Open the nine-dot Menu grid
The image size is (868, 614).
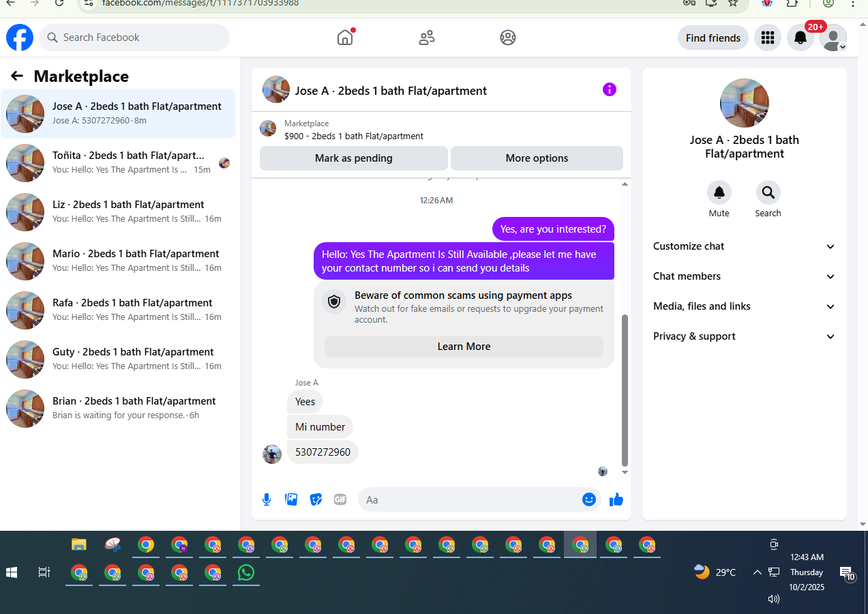click(768, 38)
